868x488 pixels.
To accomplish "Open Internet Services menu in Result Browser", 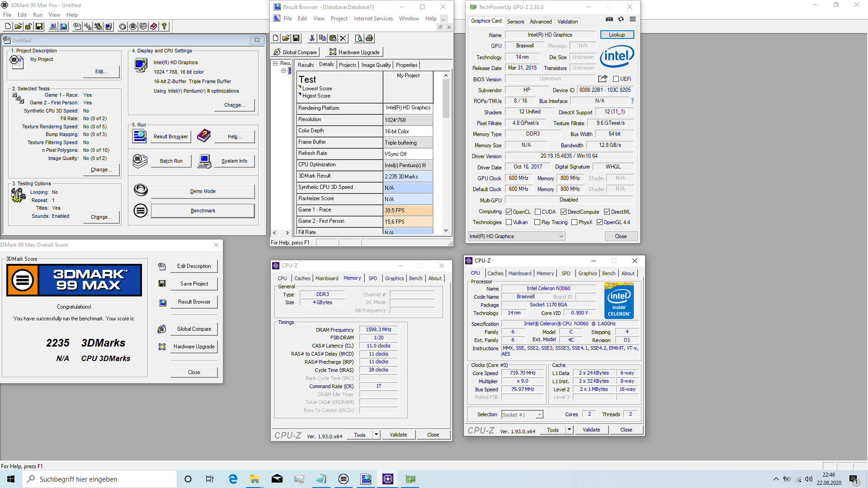I will click(373, 19).
